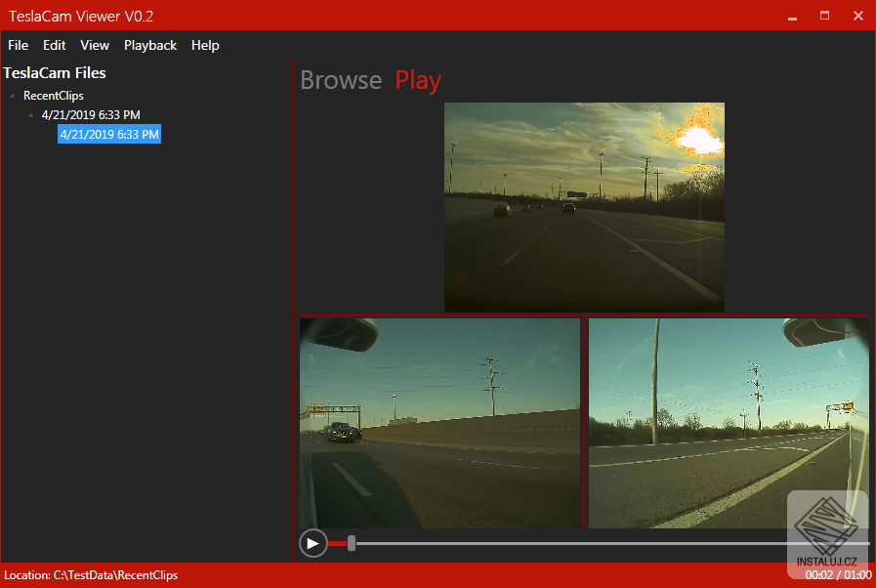Collapse the RecentClips tree node
The height and width of the screenshot is (588, 876).
point(10,95)
